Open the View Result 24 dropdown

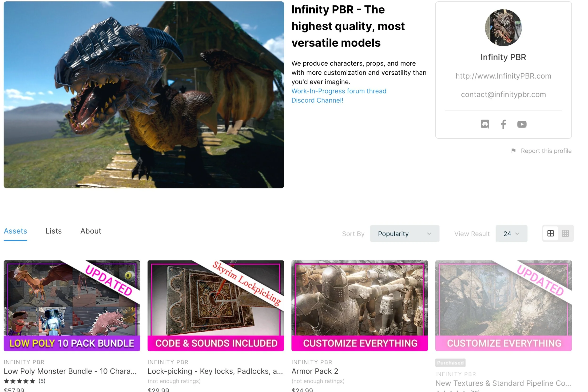511,233
